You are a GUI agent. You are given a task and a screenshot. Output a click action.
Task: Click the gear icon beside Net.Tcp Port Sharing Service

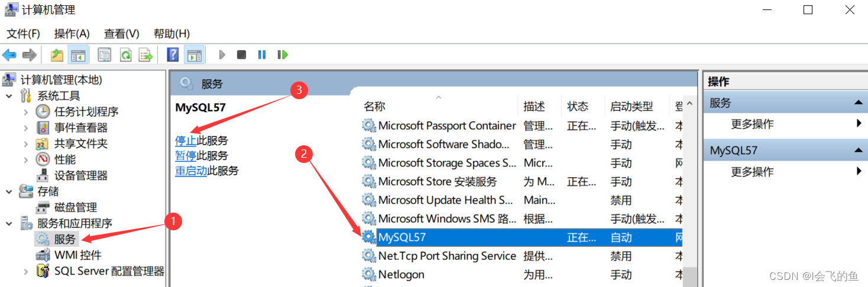(x=369, y=256)
